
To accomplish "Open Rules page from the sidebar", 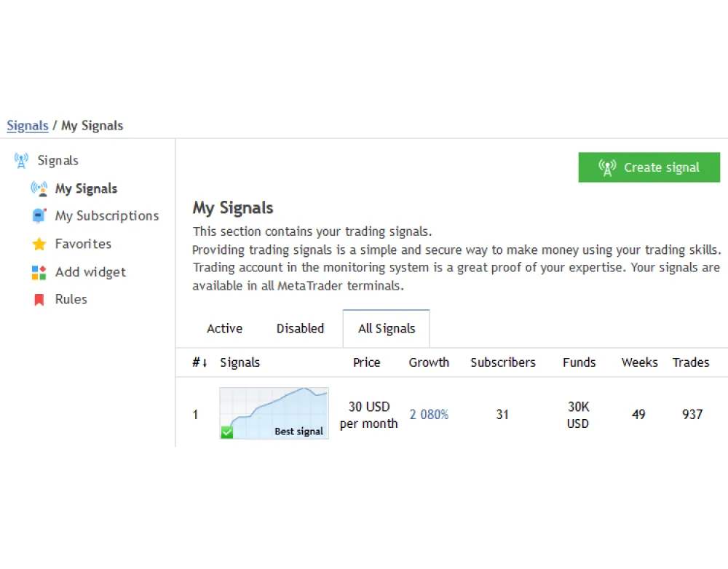I will (71, 300).
